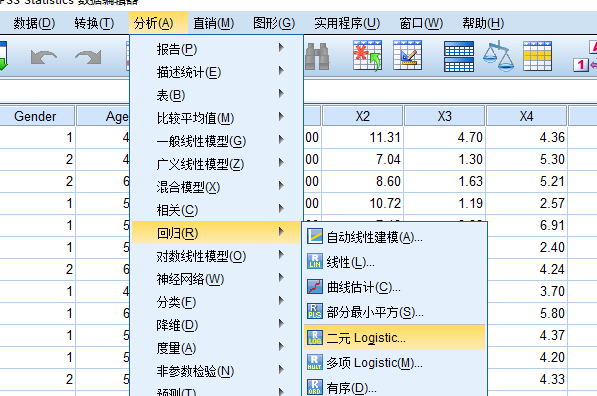The height and width of the screenshot is (396, 597).
Task: Select the 回归(R) menu entry
Action: pos(216,233)
